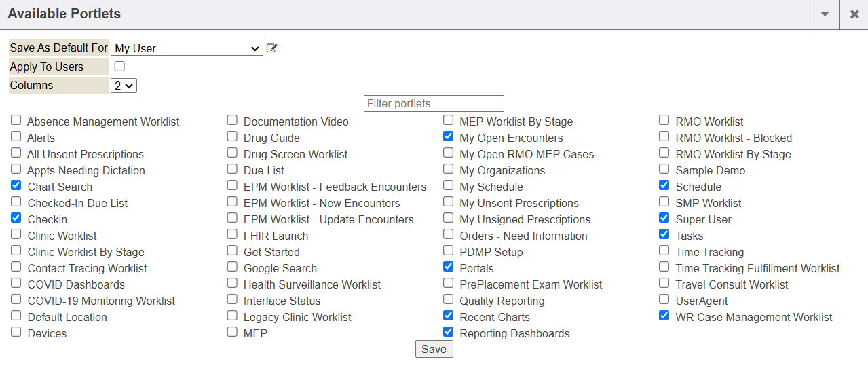Uncheck the Reporting Dashboards portlet

pos(448,332)
